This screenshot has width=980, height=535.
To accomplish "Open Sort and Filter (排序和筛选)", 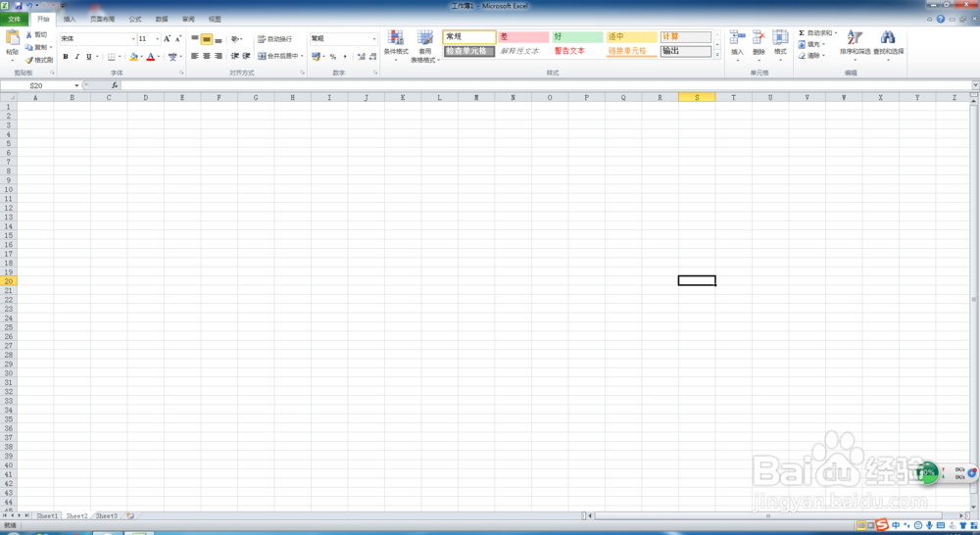I will click(855, 44).
